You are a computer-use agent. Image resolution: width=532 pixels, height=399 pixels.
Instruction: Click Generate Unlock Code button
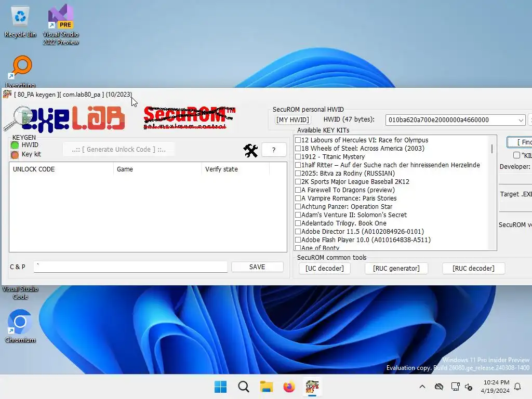pyautogui.click(x=119, y=149)
